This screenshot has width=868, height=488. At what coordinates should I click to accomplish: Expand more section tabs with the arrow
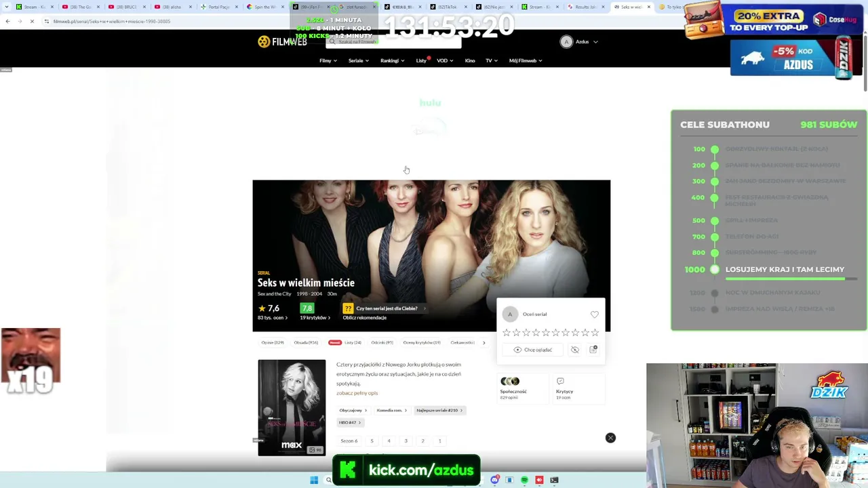pyautogui.click(x=484, y=342)
